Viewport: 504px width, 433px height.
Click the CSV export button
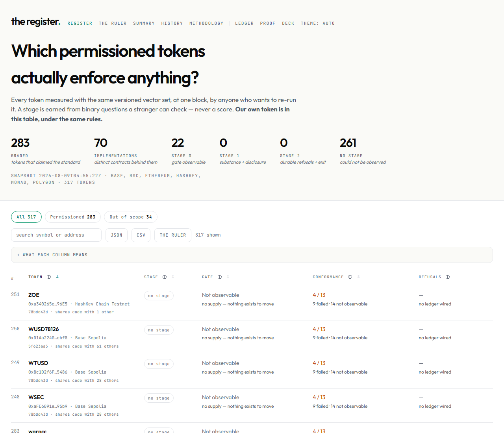point(141,235)
